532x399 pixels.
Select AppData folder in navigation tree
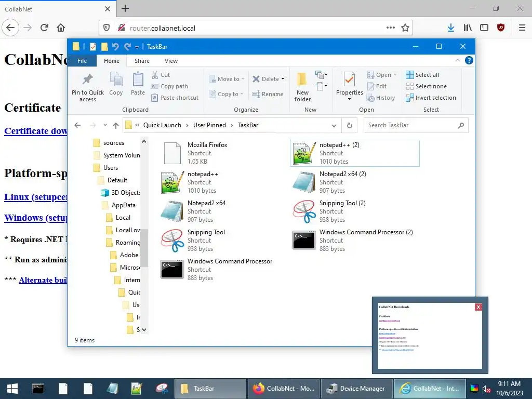[x=118, y=205]
